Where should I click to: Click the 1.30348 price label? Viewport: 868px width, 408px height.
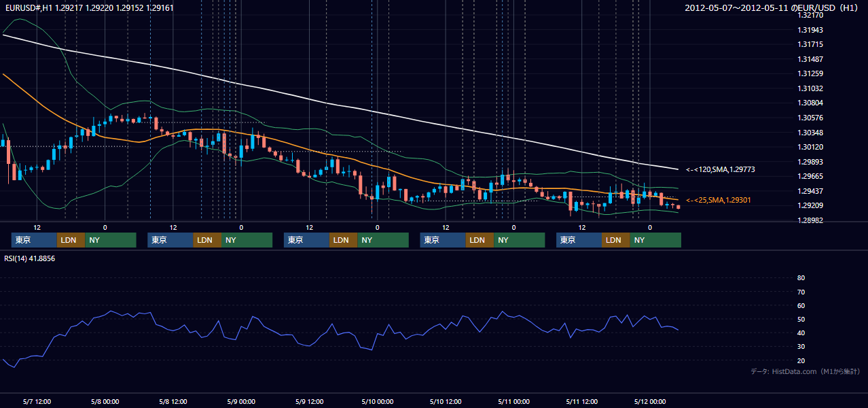tap(810, 132)
